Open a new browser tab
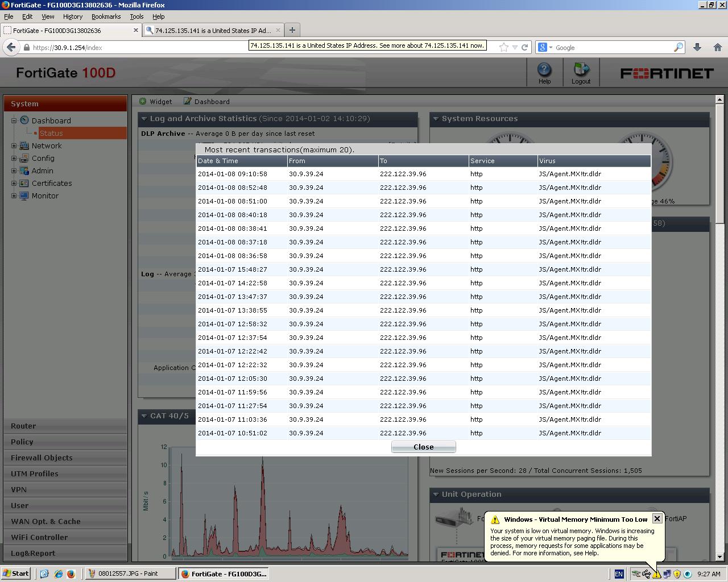The height and width of the screenshot is (582, 728). coord(292,30)
